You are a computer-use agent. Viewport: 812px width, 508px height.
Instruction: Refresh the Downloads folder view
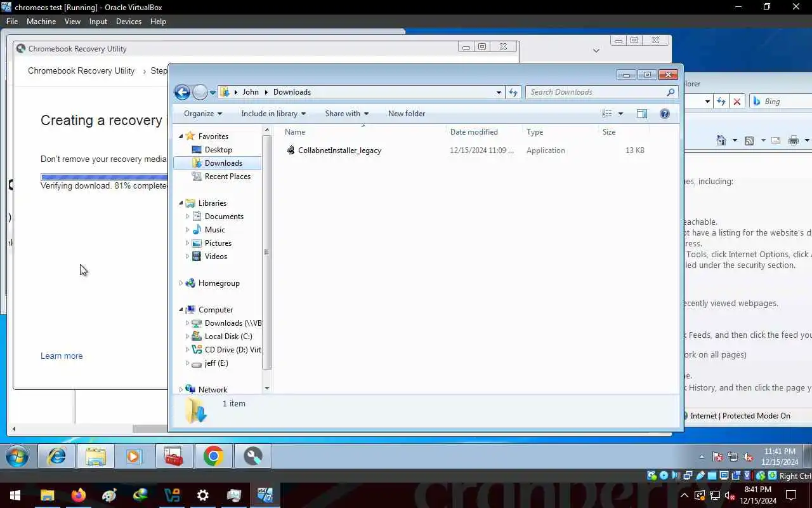[x=513, y=92]
